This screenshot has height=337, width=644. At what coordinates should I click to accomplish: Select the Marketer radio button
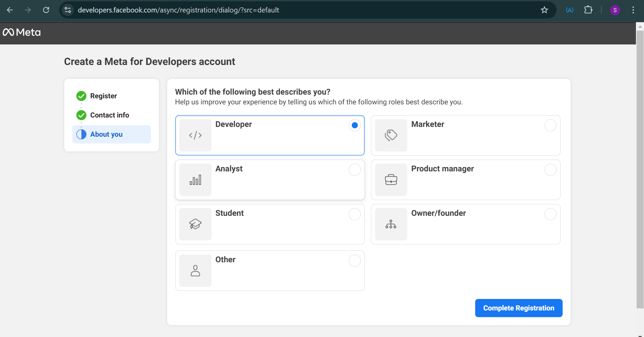(x=551, y=125)
